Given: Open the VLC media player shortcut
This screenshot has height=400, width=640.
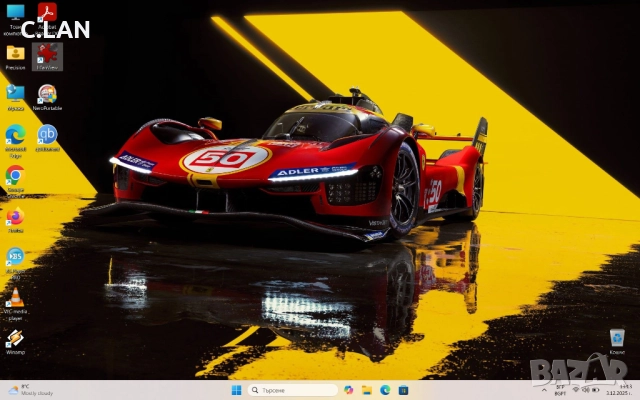Looking at the screenshot, I should (15, 298).
